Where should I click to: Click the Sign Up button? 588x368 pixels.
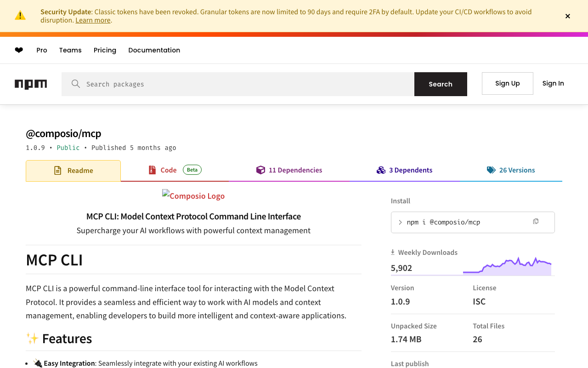tap(507, 83)
